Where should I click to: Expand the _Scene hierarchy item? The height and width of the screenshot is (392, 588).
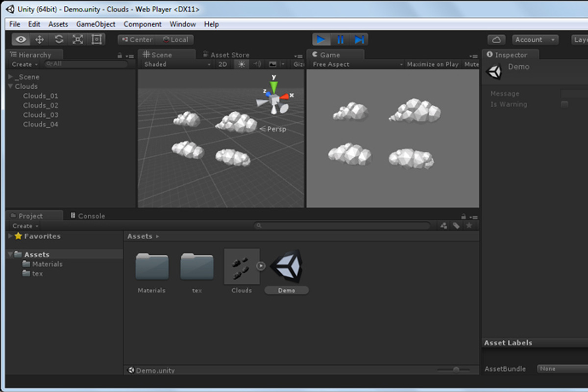(x=11, y=77)
